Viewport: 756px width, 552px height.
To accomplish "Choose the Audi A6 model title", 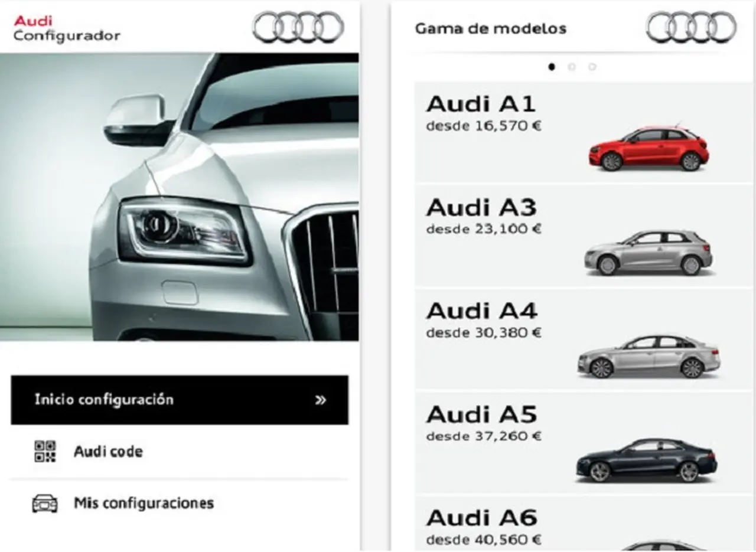I will pos(481,518).
